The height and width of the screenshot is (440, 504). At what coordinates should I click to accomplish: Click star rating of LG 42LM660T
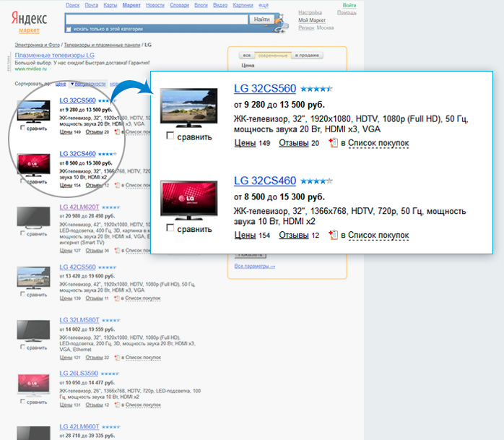(111, 427)
